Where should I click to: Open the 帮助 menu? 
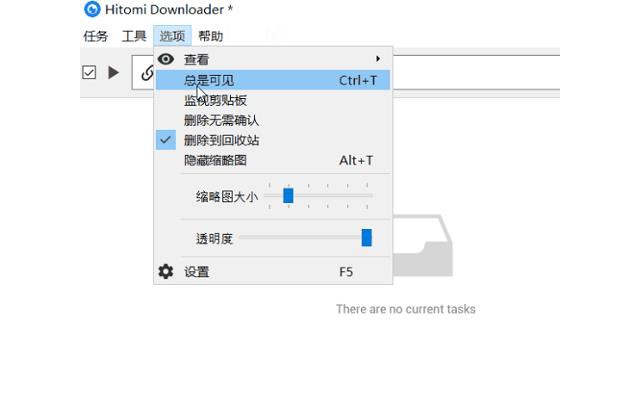pos(211,36)
